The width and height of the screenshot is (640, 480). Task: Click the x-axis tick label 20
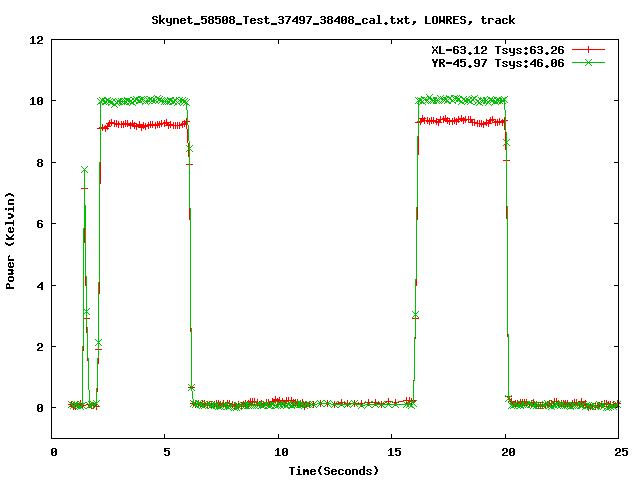tap(508, 452)
